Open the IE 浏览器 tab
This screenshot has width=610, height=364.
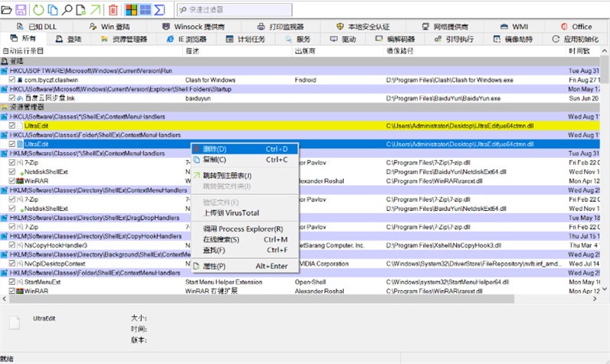(186, 39)
